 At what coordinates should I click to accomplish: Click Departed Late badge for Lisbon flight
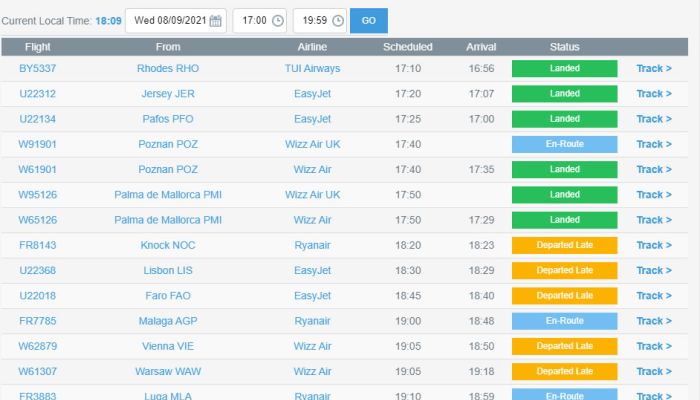click(x=564, y=270)
